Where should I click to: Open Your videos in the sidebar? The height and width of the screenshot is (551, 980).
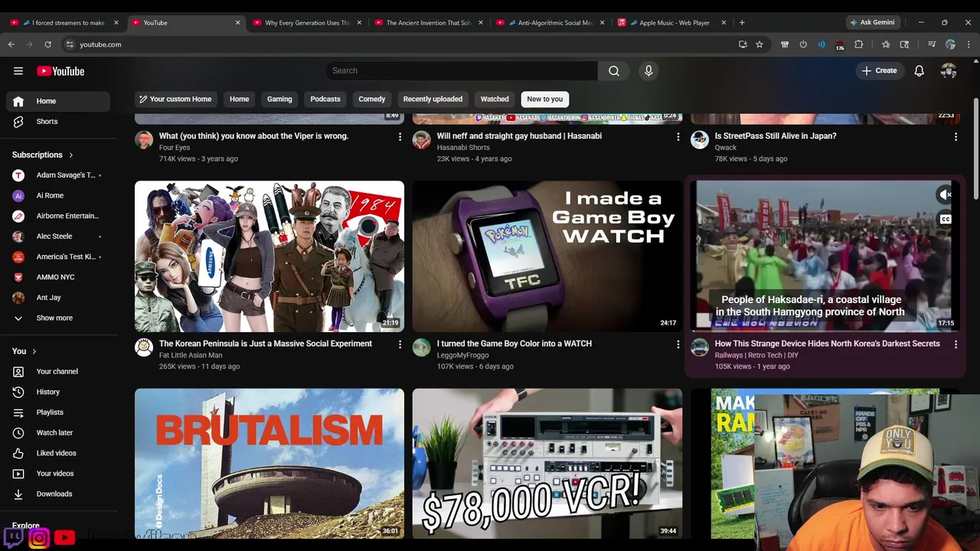click(x=58, y=474)
